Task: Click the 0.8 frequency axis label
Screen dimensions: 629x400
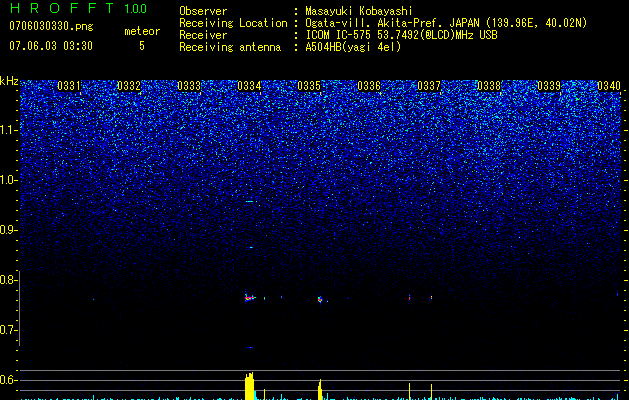Action: click(x=8, y=280)
